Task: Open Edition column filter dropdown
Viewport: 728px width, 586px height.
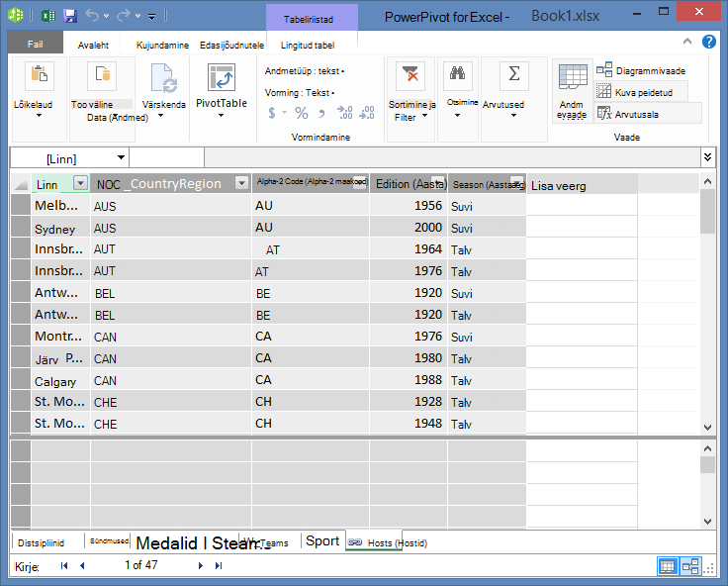Action: (438, 182)
